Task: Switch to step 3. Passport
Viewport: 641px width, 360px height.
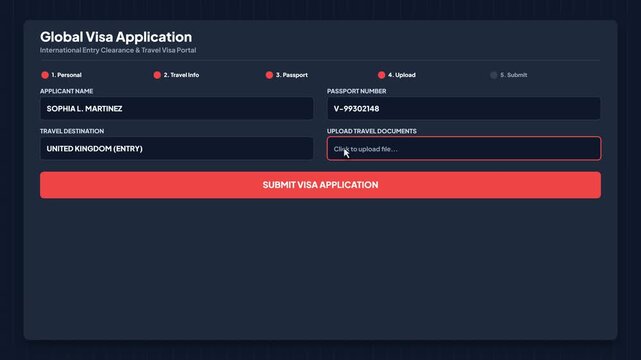Action: 287,75
